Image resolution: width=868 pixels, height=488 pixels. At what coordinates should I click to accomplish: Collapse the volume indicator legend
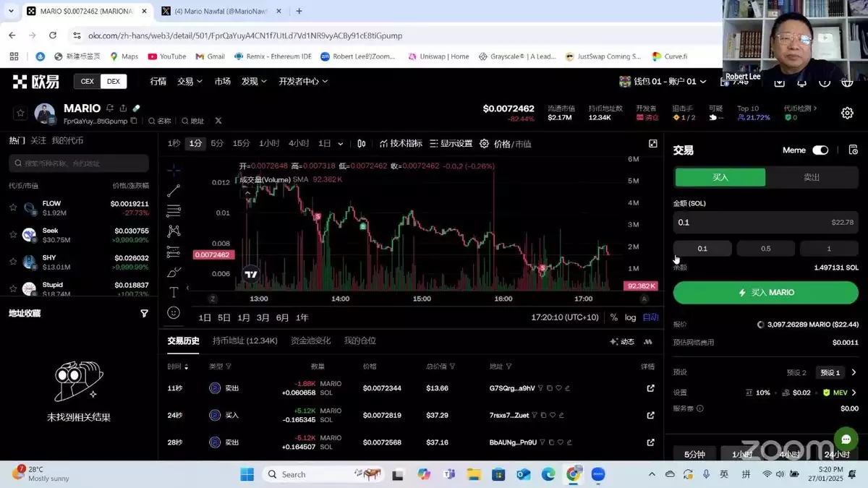click(x=247, y=193)
